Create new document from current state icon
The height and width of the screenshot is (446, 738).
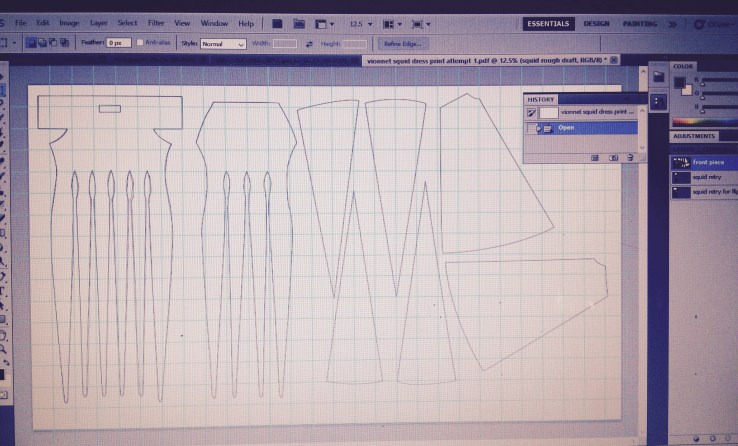[x=595, y=158]
